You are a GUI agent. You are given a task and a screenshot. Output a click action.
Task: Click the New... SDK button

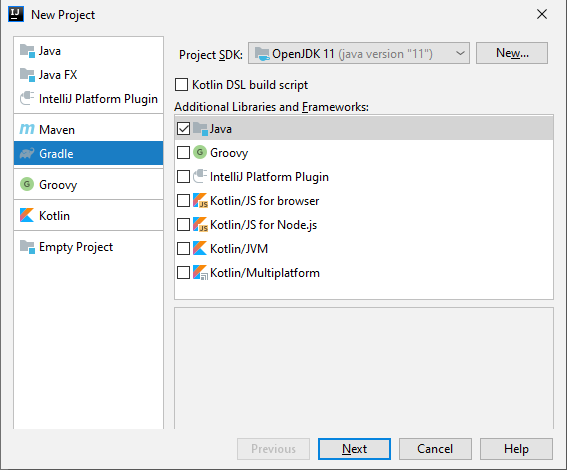pyautogui.click(x=512, y=53)
